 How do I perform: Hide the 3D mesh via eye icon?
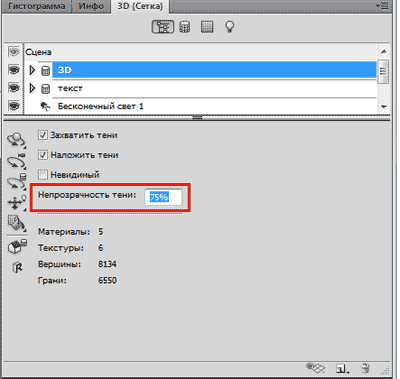point(14,70)
